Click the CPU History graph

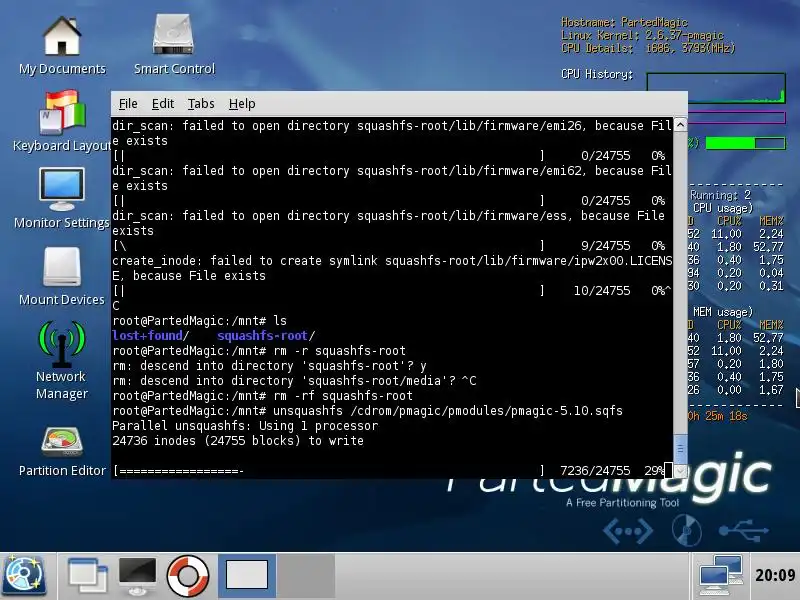(x=716, y=88)
